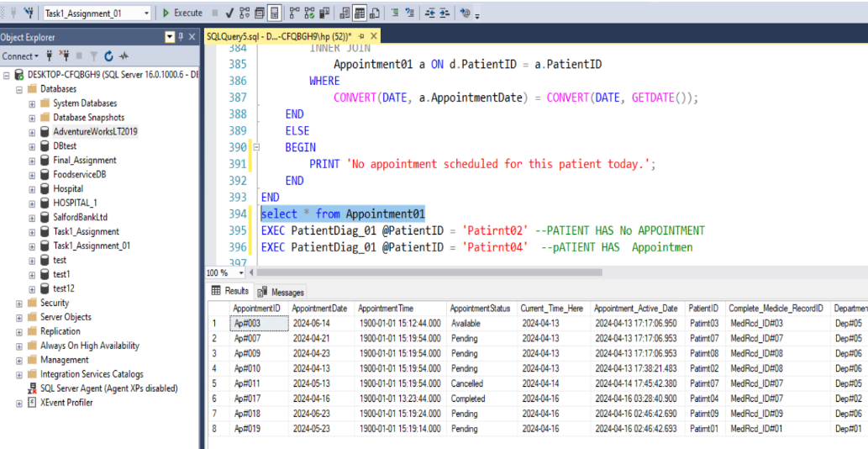The image size is (868, 449).
Task: Click the Increase Indent icon
Action: tap(444, 13)
